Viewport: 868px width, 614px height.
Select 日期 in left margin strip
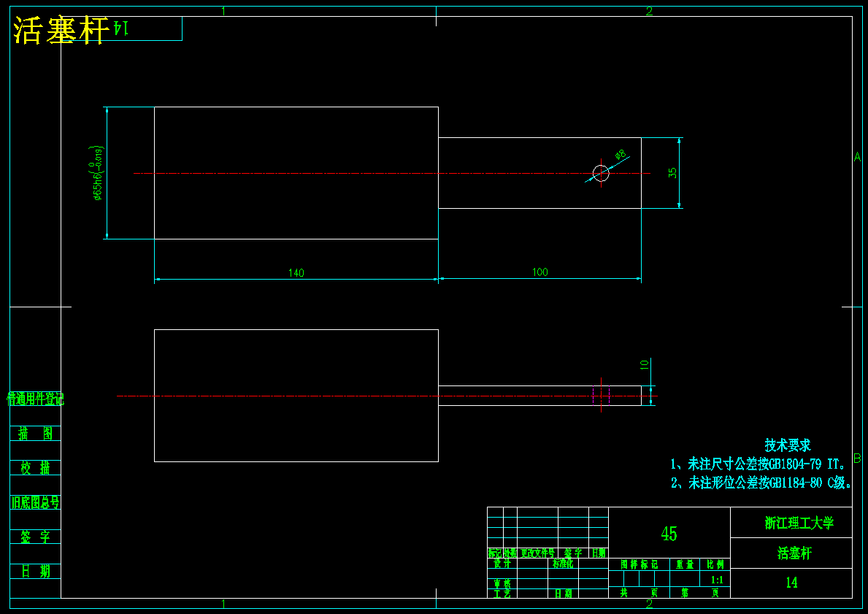(x=36, y=571)
